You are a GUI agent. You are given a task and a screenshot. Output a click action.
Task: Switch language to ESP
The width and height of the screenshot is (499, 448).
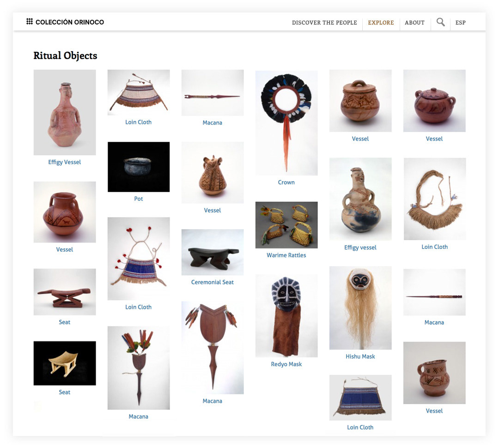tap(460, 23)
